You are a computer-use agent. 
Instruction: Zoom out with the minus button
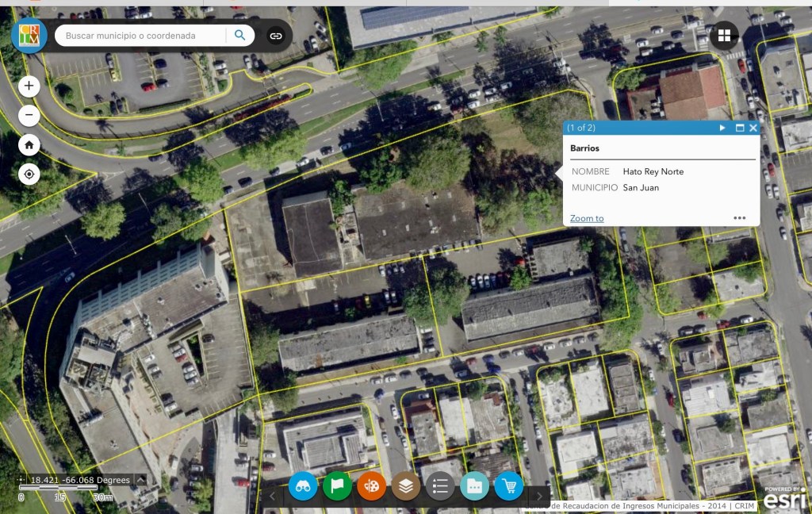(x=29, y=116)
